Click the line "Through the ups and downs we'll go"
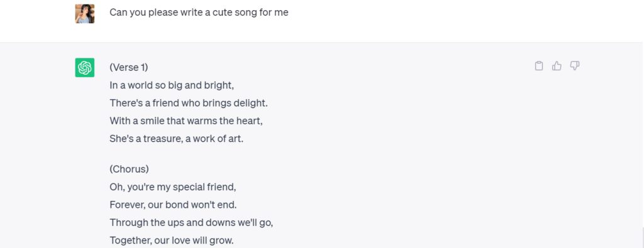The height and width of the screenshot is (248, 644). click(x=191, y=223)
